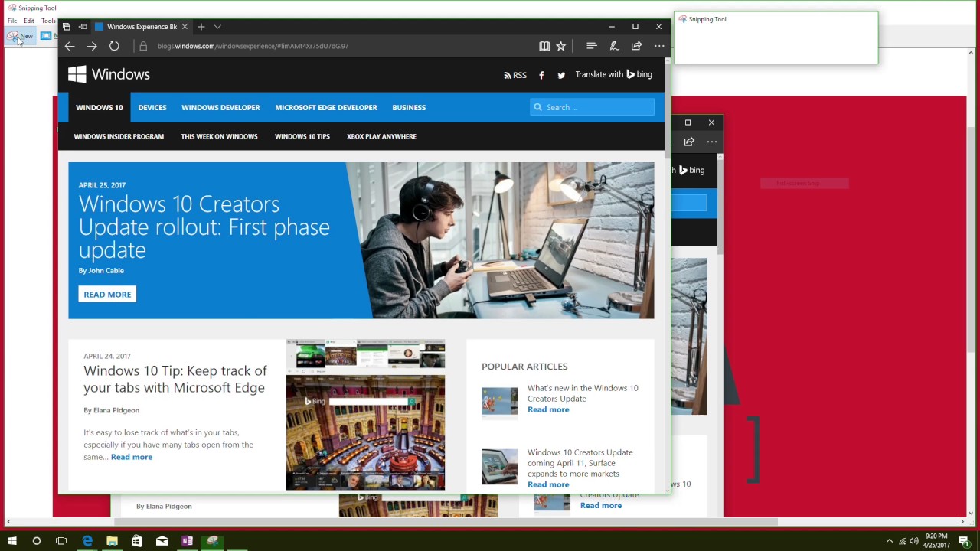Screen dimensions: 980x551
Task: Click the Share icon in front Edge window
Action: (636, 46)
